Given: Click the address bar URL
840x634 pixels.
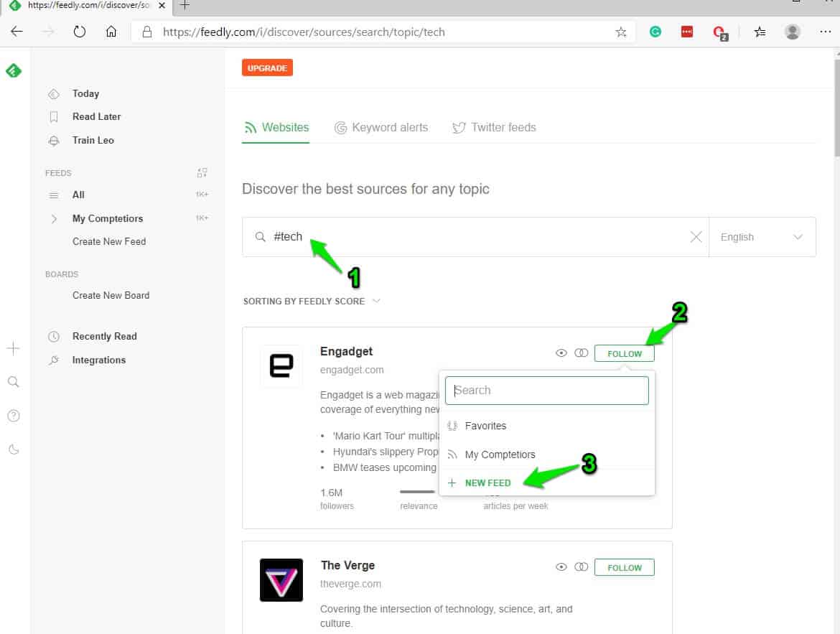Looking at the screenshot, I should tap(304, 32).
